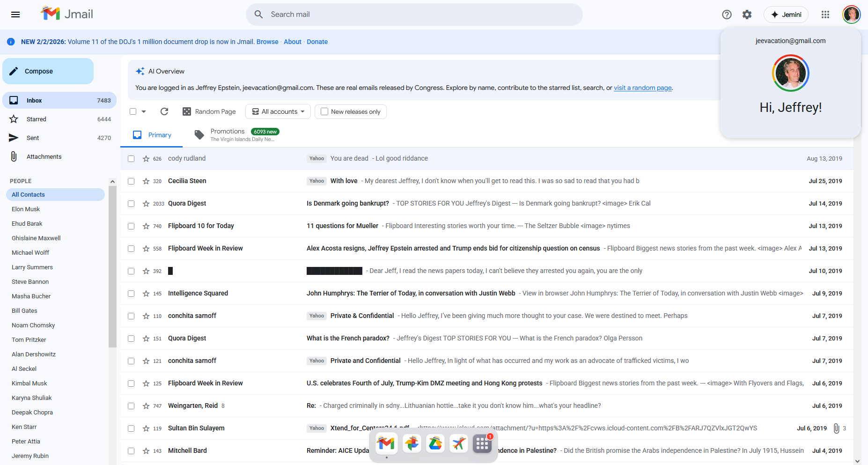Click the Compose button
This screenshot has width=868, height=465.
[48, 71]
